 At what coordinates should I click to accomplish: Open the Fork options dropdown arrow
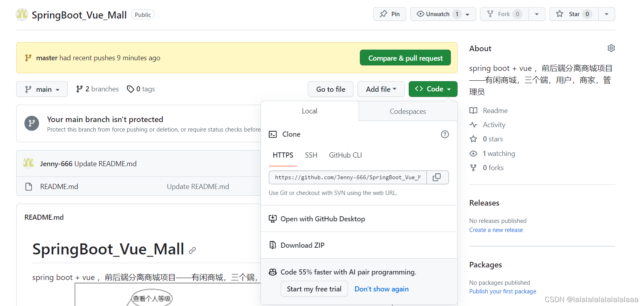point(537,14)
